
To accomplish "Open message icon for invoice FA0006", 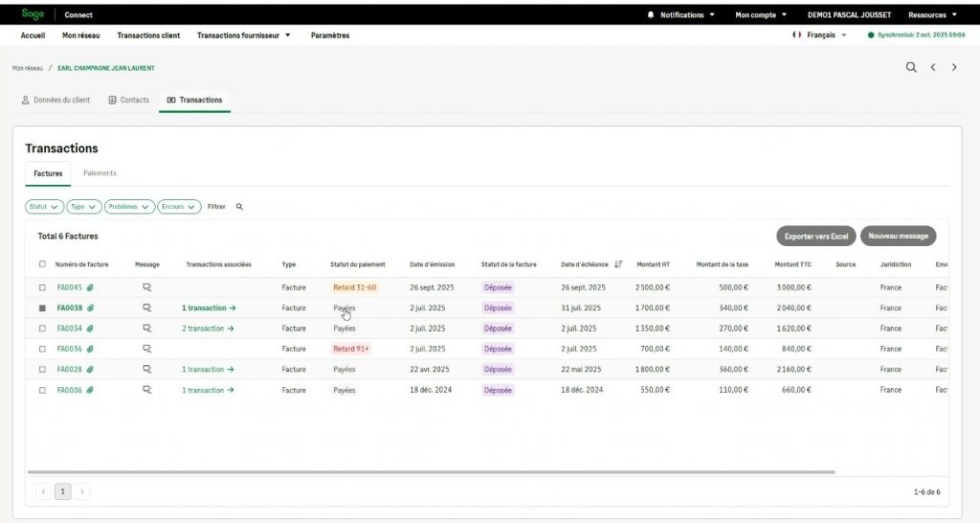I will pyautogui.click(x=147, y=391).
